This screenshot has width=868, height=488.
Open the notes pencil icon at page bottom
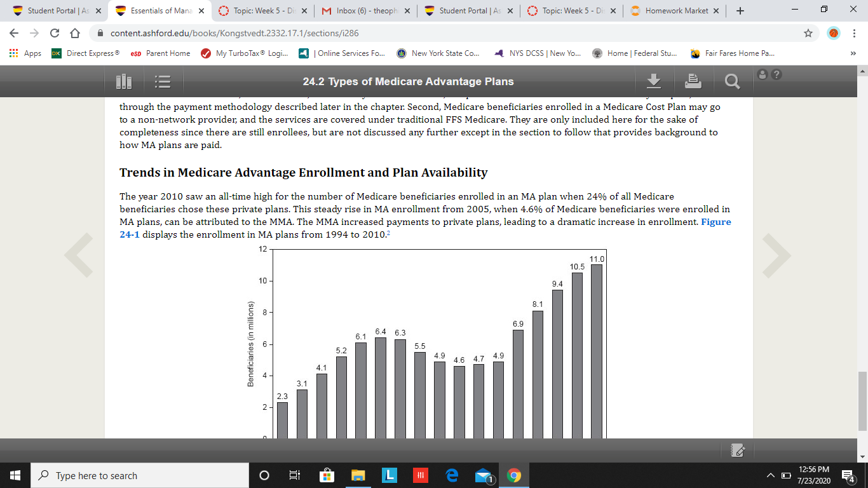pyautogui.click(x=738, y=450)
